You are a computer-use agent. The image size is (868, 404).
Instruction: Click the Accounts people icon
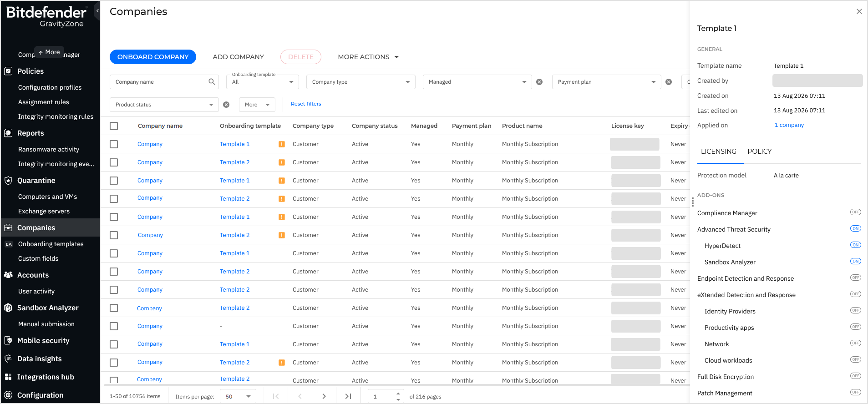[x=8, y=275]
